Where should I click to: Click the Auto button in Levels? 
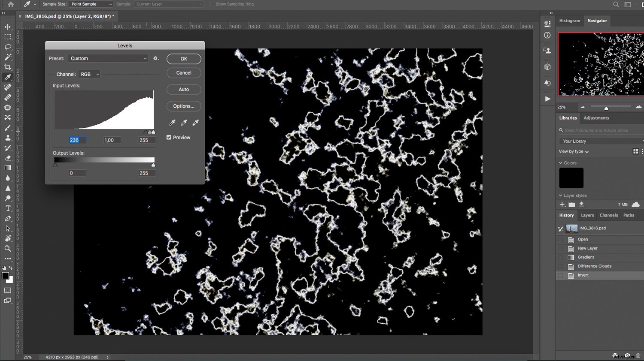coord(184,89)
